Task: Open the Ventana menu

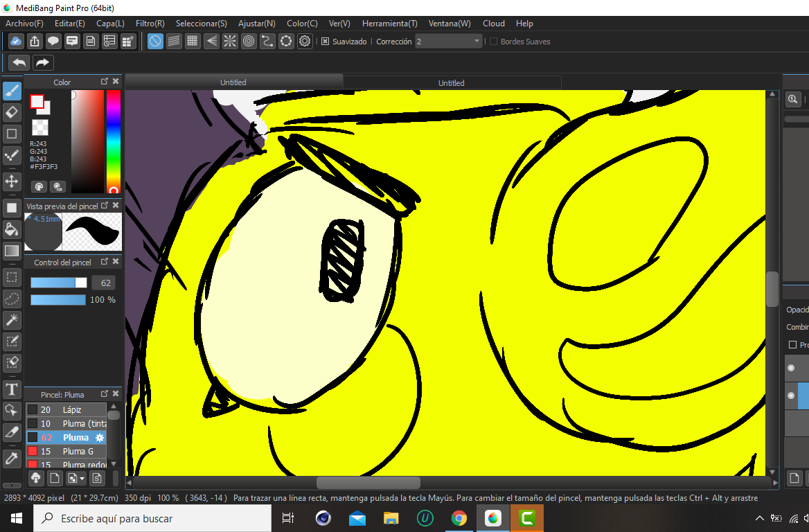Action: click(450, 24)
